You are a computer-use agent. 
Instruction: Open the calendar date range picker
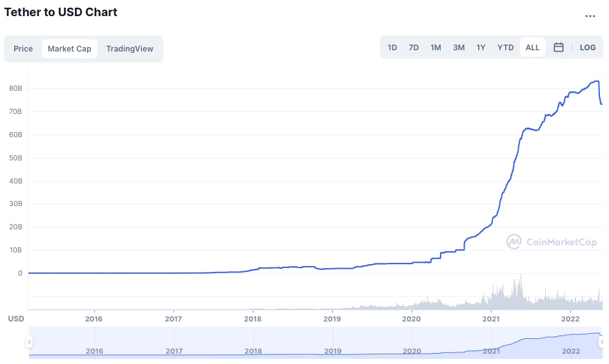[x=559, y=47]
